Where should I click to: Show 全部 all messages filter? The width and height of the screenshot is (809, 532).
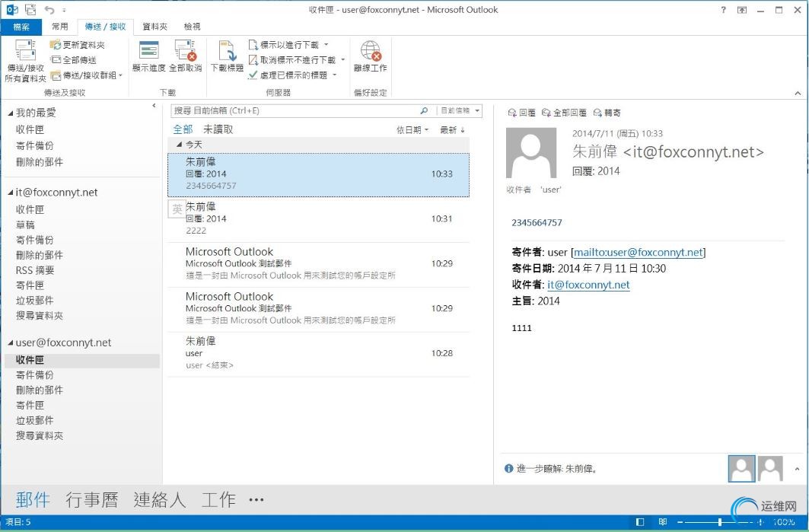(x=183, y=129)
